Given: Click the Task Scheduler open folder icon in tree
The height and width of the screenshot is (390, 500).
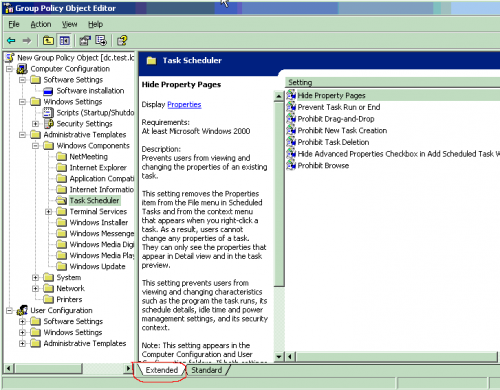Looking at the screenshot, I should pyautogui.click(x=61, y=200).
